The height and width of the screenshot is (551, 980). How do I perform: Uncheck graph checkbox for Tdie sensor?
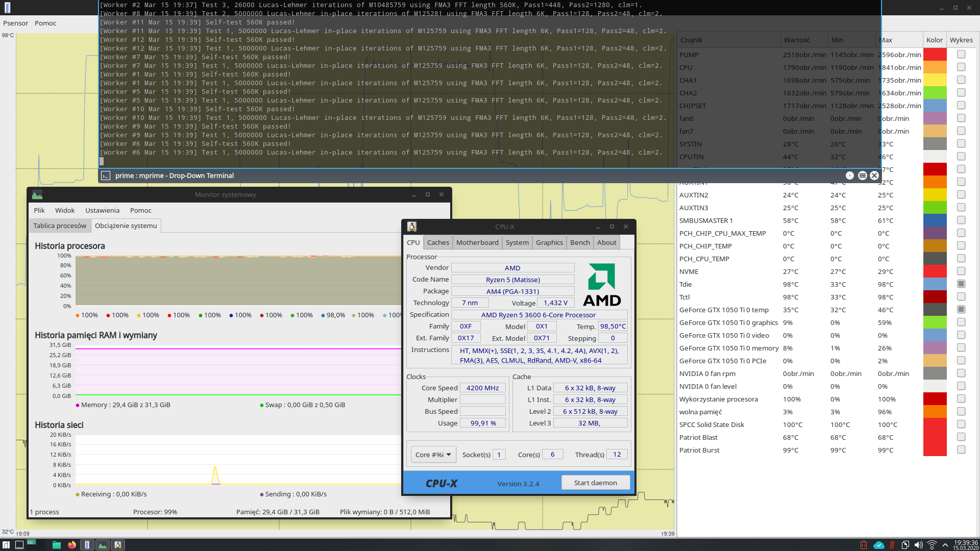961,284
